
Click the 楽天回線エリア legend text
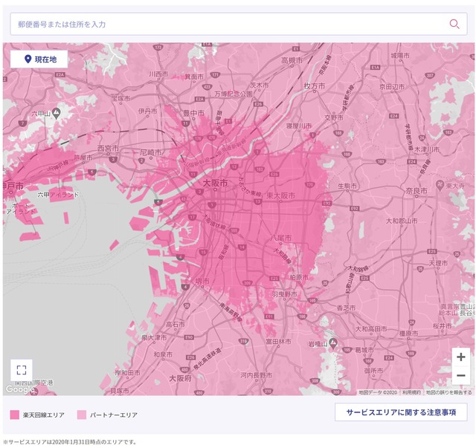point(44,415)
